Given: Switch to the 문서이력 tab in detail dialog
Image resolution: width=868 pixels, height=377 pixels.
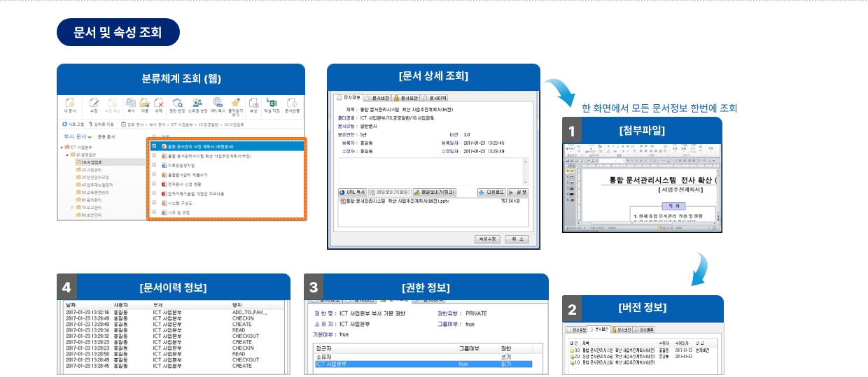Looking at the screenshot, I should pyautogui.click(x=434, y=98).
